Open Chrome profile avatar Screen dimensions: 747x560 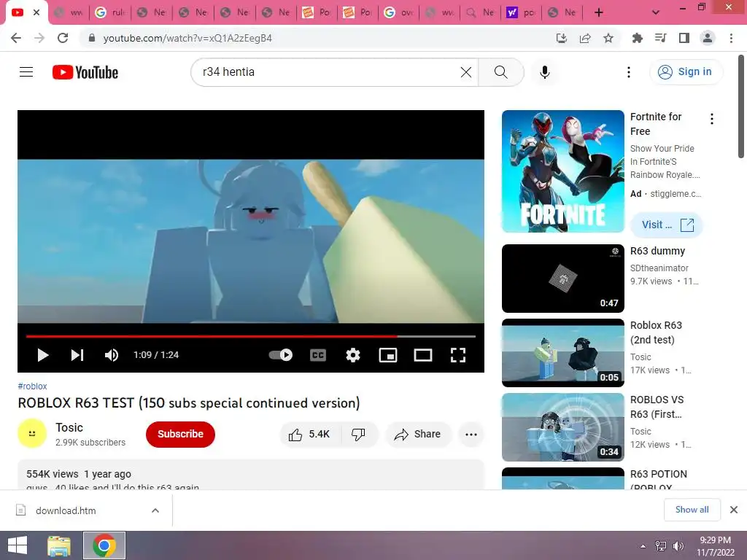click(708, 38)
